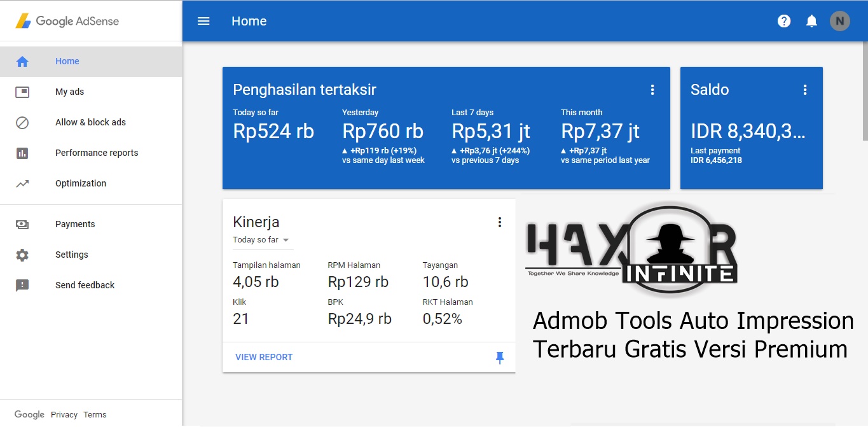Open Payments section
Viewport: 868px width, 427px height.
click(91, 225)
